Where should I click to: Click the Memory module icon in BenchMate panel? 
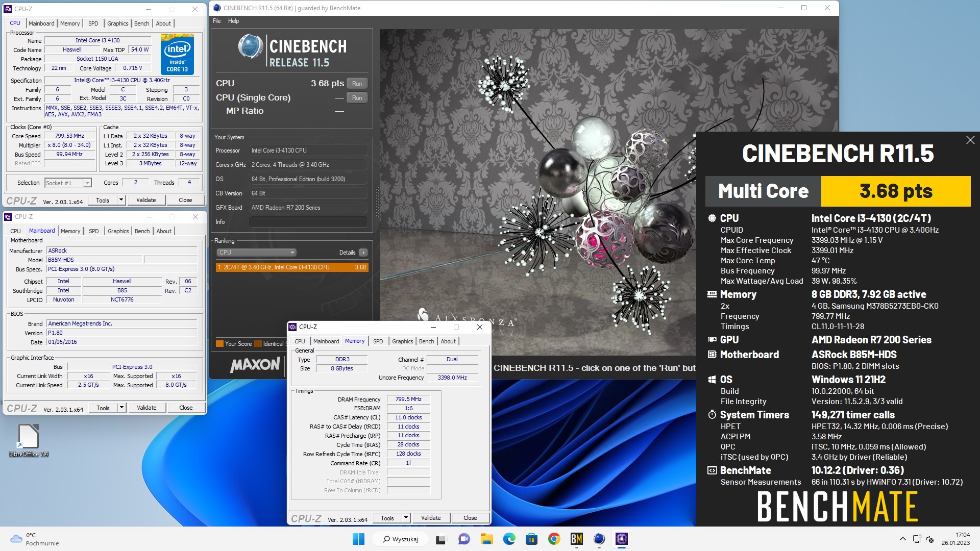[x=712, y=294]
